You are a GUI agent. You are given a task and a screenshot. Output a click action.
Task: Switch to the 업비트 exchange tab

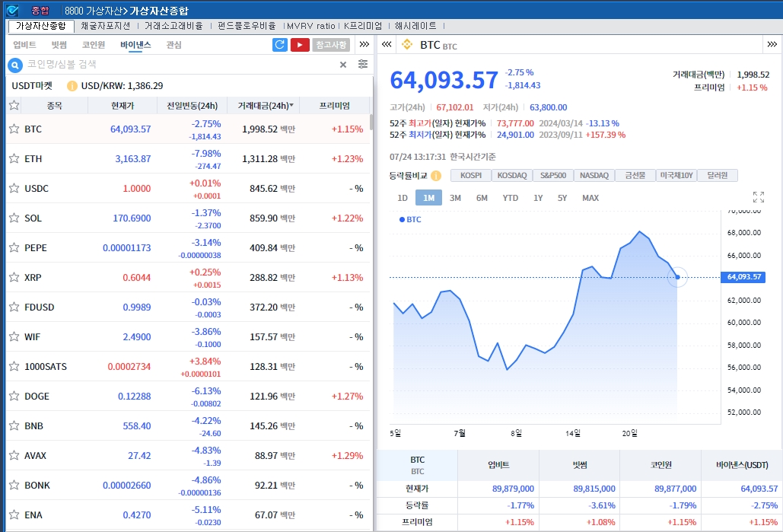[x=24, y=45]
